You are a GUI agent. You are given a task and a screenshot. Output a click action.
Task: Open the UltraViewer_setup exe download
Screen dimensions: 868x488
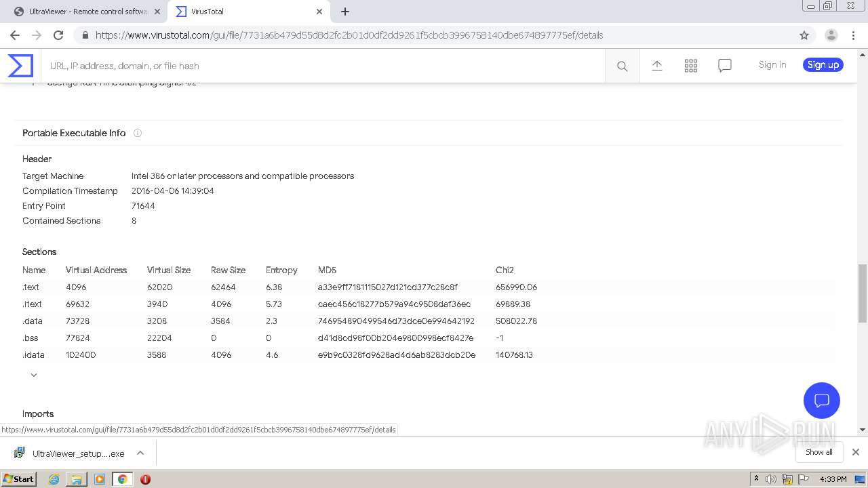79,453
